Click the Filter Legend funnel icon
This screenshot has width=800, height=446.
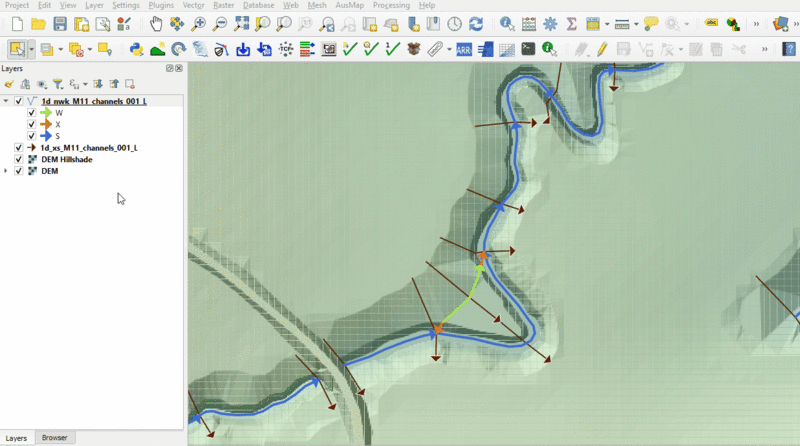click(58, 84)
